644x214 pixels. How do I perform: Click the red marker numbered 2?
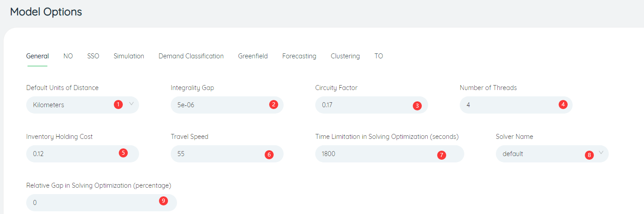pyautogui.click(x=273, y=105)
